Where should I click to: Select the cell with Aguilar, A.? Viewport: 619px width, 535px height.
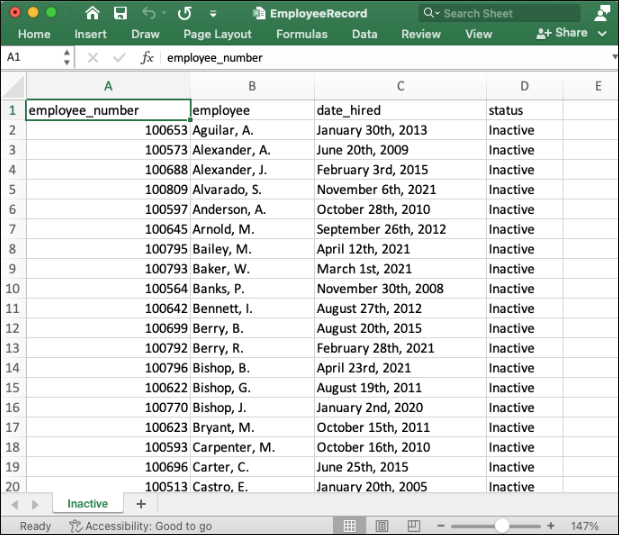pos(252,130)
